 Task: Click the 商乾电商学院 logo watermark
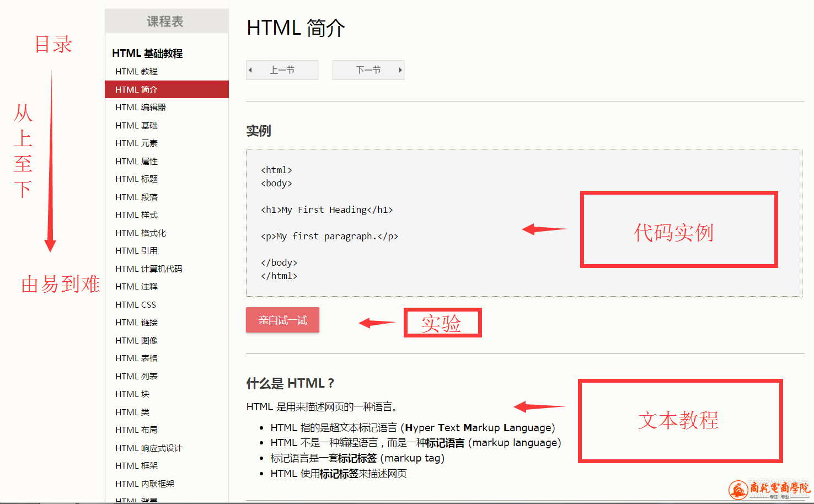[769, 489]
